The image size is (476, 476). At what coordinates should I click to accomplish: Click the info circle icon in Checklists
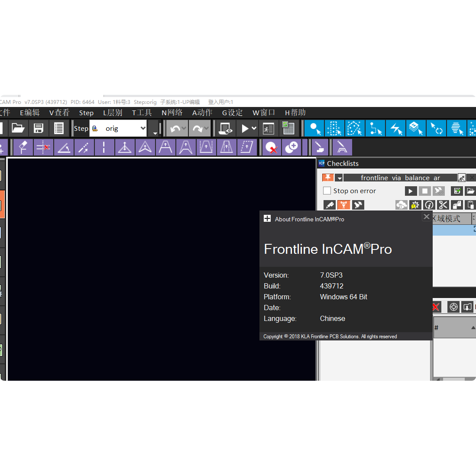click(429, 205)
